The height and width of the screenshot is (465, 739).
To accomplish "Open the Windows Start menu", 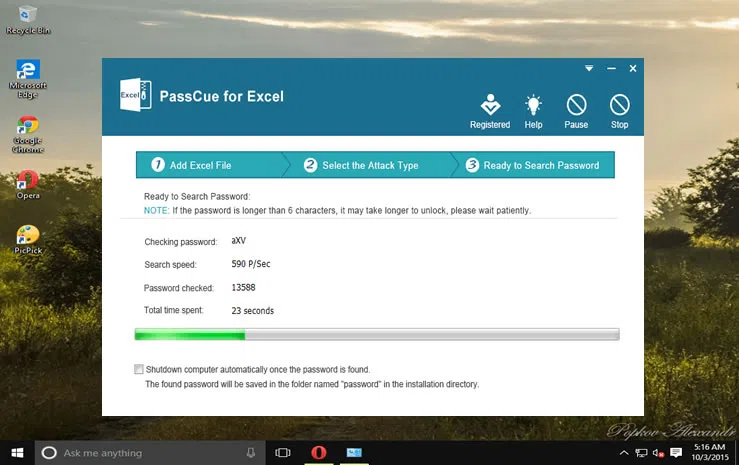I will [17, 453].
